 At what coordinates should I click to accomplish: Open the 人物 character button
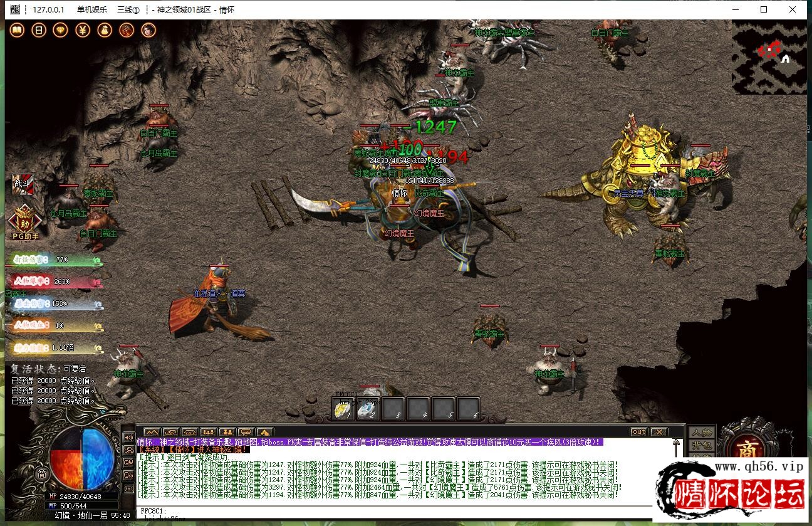(701, 433)
